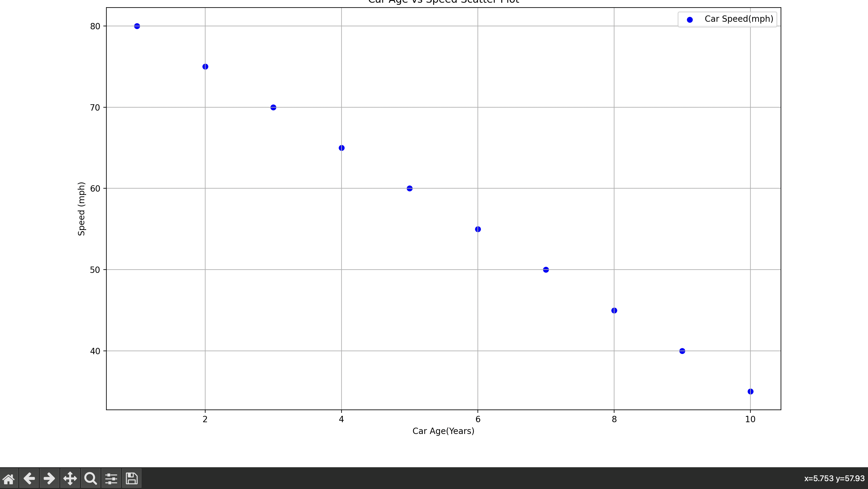Open the Configure subplots dialog
868x489 pixels.
click(x=111, y=478)
